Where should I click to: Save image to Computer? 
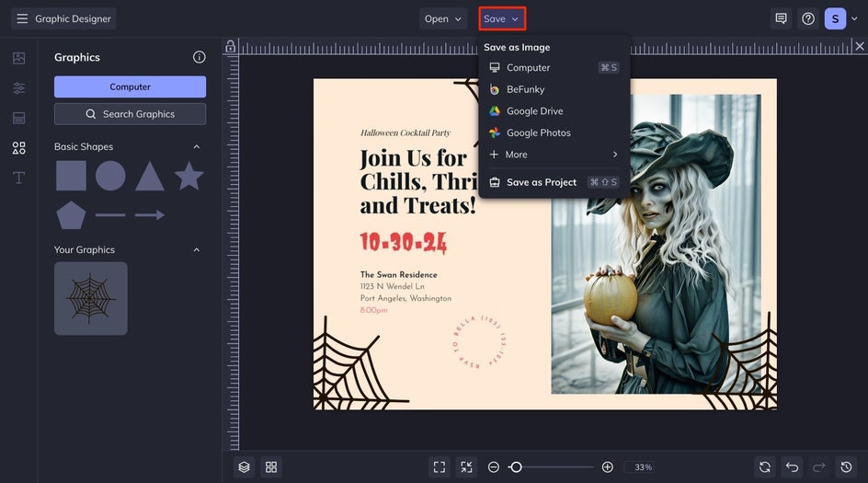point(554,67)
